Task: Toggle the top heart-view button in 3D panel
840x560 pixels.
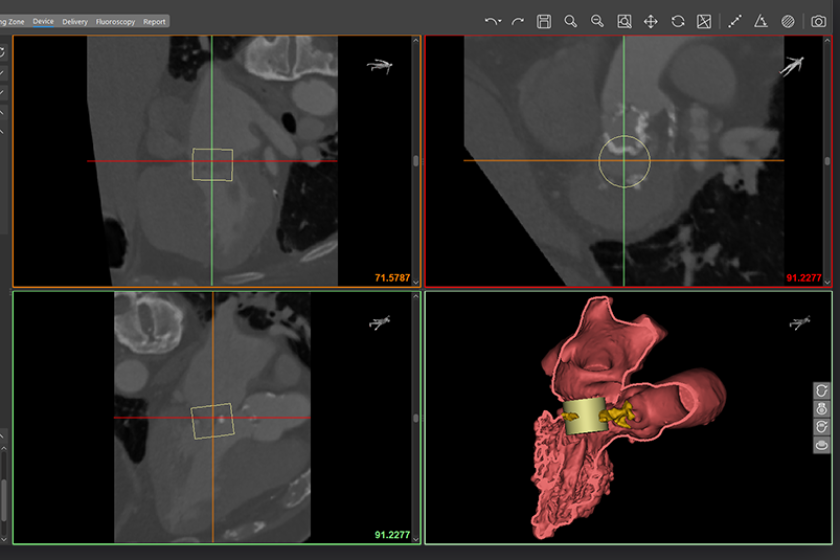Action: pos(821,391)
